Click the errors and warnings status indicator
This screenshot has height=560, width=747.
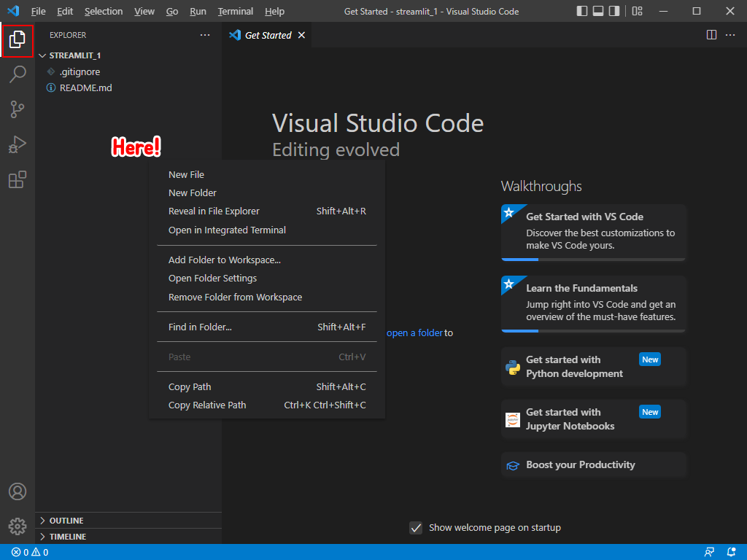tap(30, 553)
